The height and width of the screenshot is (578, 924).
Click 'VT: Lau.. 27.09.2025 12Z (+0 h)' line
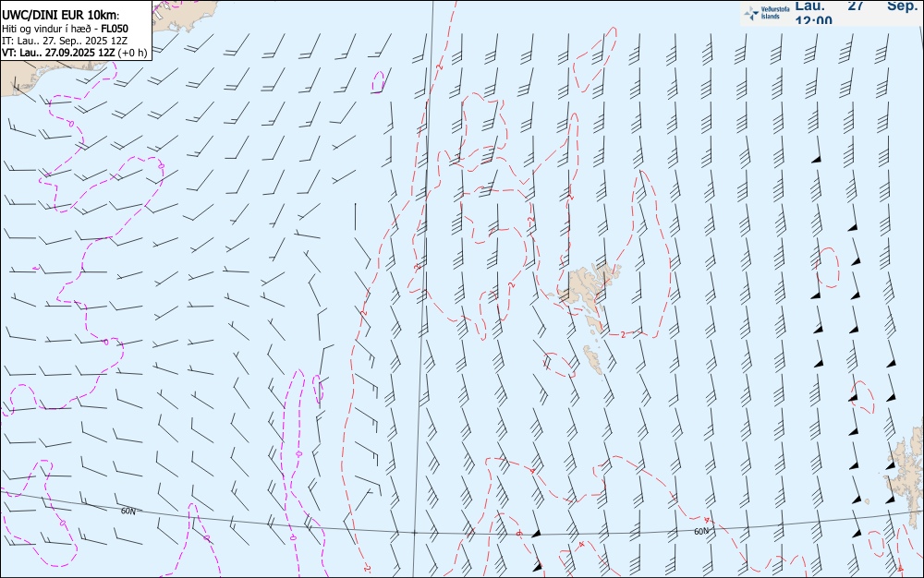coord(75,53)
